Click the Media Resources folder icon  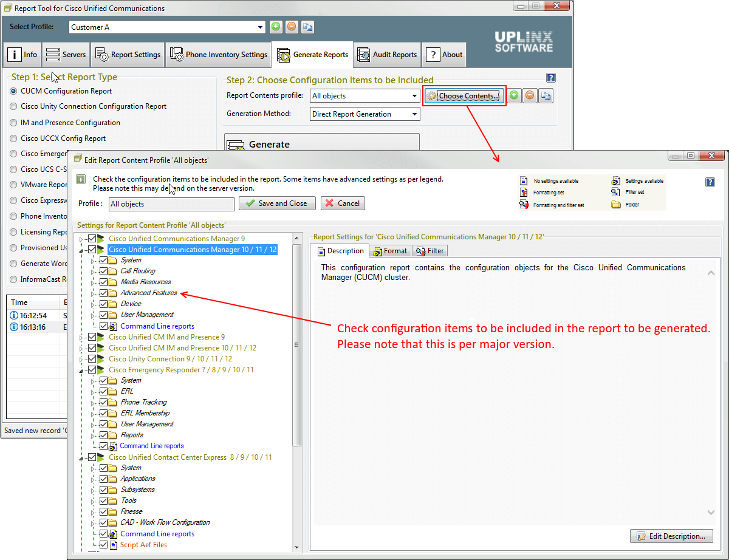tap(112, 282)
